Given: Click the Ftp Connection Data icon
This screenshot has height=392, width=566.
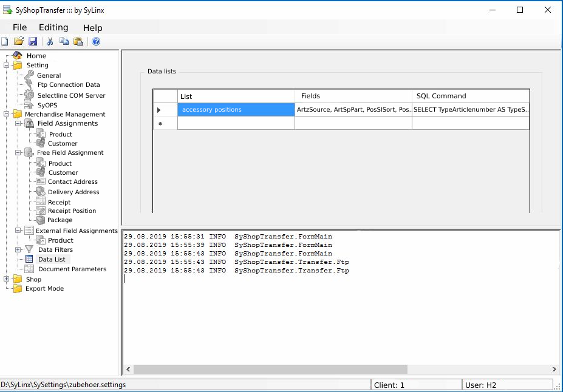Looking at the screenshot, I should click(x=29, y=85).
